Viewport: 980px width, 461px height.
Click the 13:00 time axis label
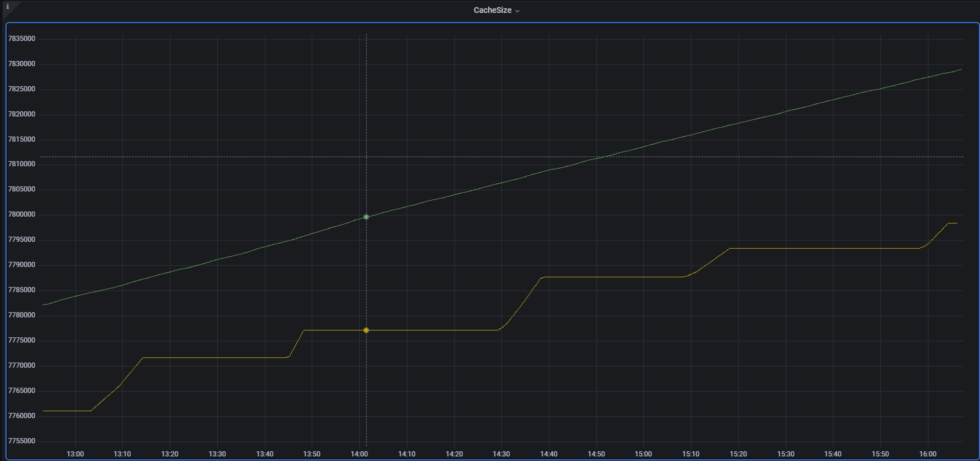[x=75, y=454]
